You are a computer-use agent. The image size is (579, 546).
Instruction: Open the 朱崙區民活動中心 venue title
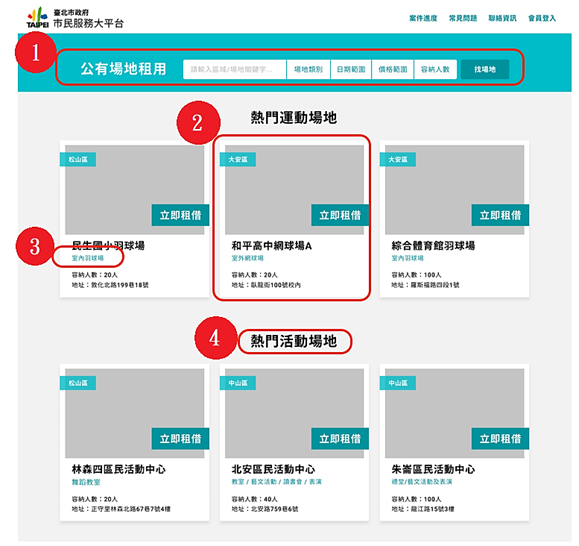[x=433, y=469]
